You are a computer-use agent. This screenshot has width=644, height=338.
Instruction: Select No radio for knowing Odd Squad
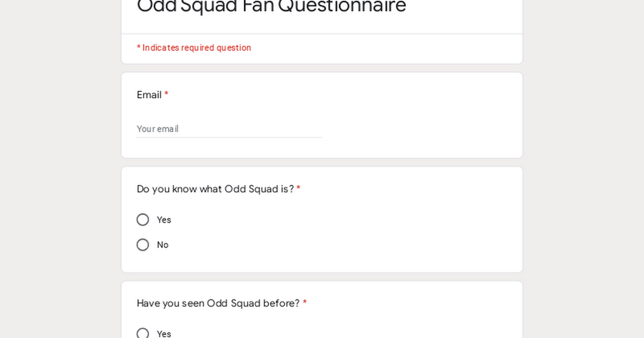tap(143, 245)
